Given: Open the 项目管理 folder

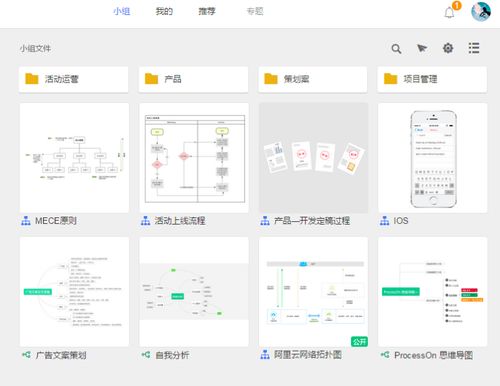Looking at the screenshot, I should click(432, 79).
